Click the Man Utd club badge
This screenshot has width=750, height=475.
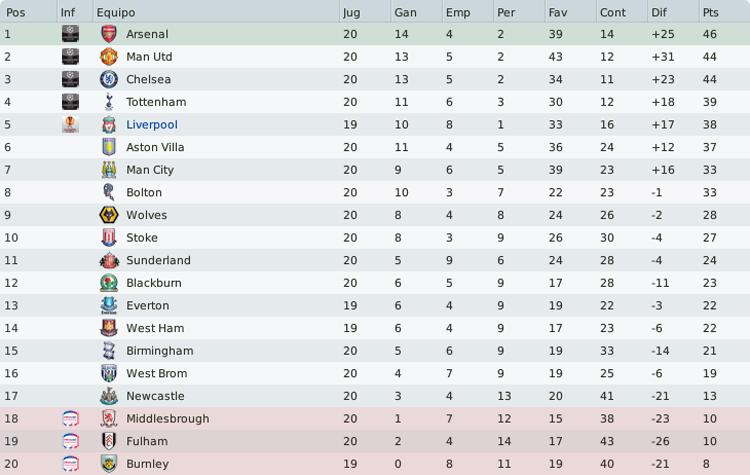point(109,56)
